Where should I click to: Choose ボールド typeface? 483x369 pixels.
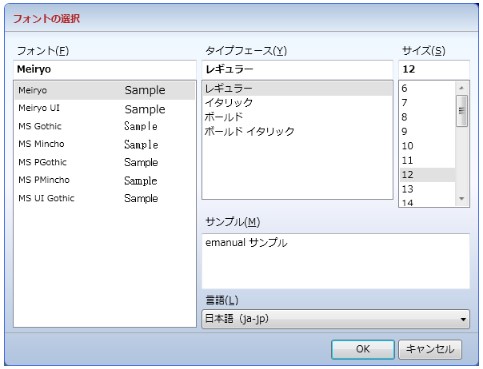point(297,117)
